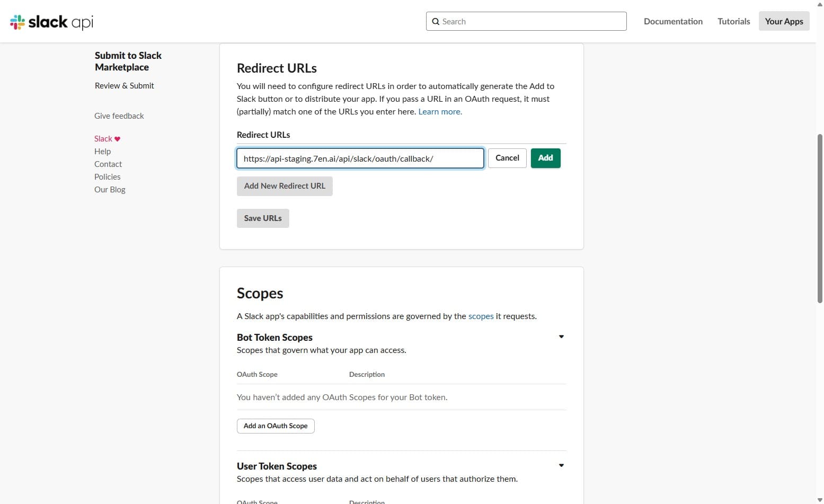Focus the redirect URL input field
Screen dimensions: 824x504
360,158
